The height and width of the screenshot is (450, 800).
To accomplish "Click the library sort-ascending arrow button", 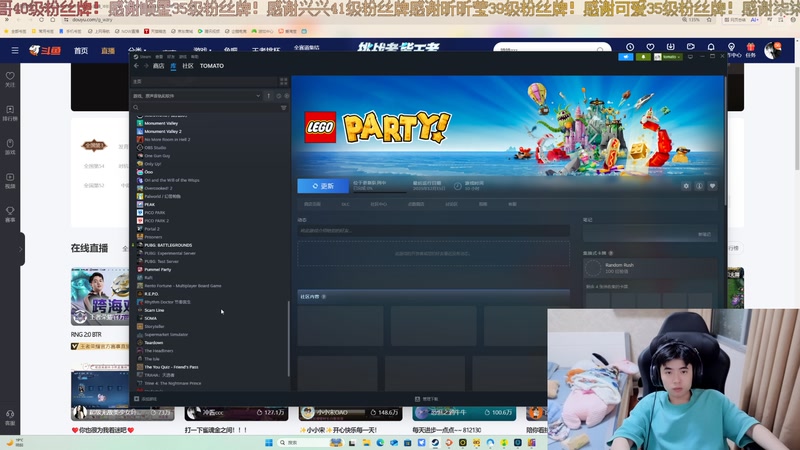I will coord(268,96).
